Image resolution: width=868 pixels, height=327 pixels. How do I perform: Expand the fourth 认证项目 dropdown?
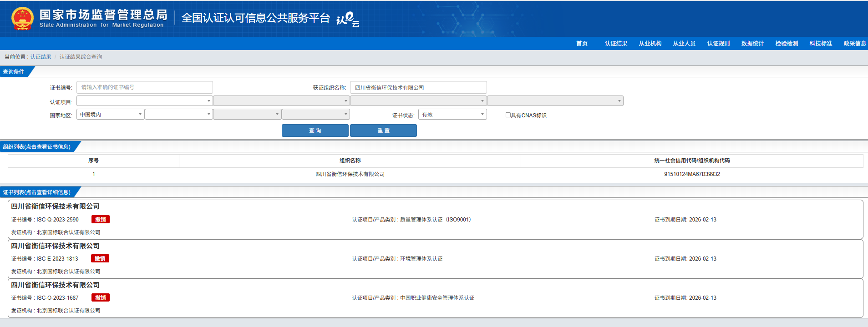click(x=555, y=101)
